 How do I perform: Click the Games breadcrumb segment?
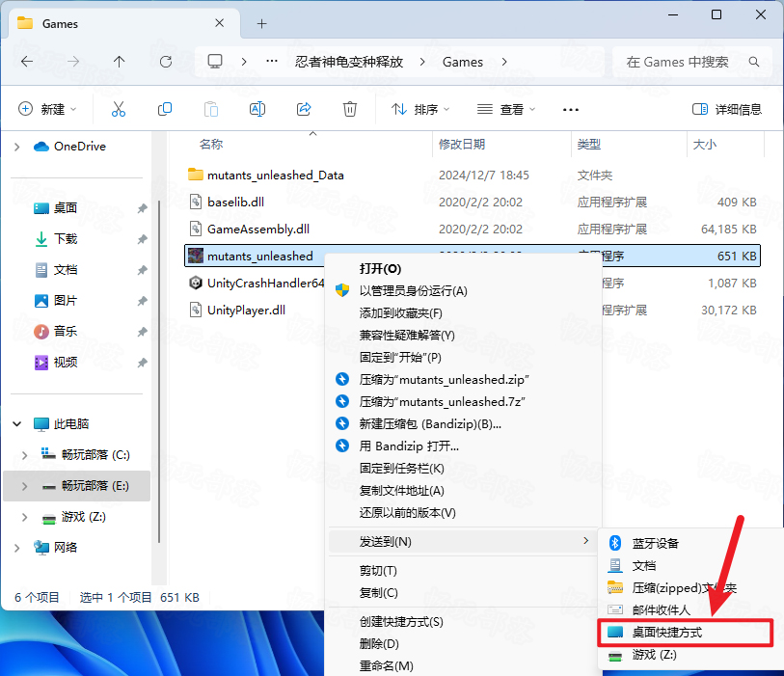[463, 62]
